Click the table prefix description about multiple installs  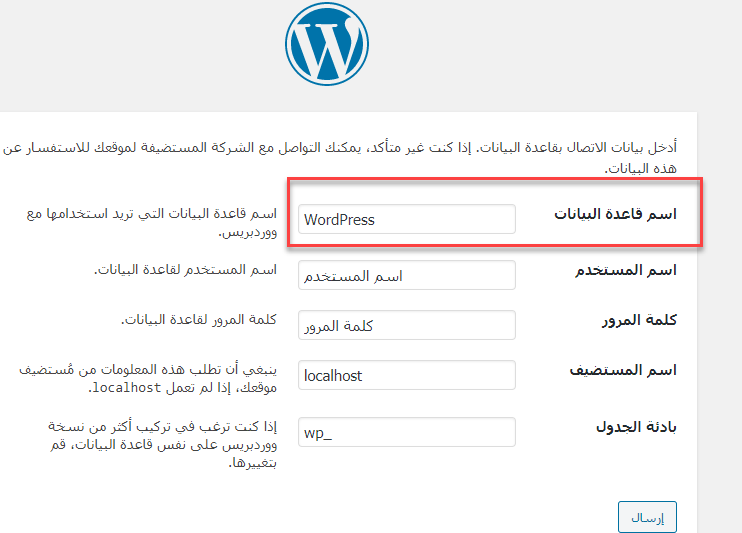[x=162, y=444]
